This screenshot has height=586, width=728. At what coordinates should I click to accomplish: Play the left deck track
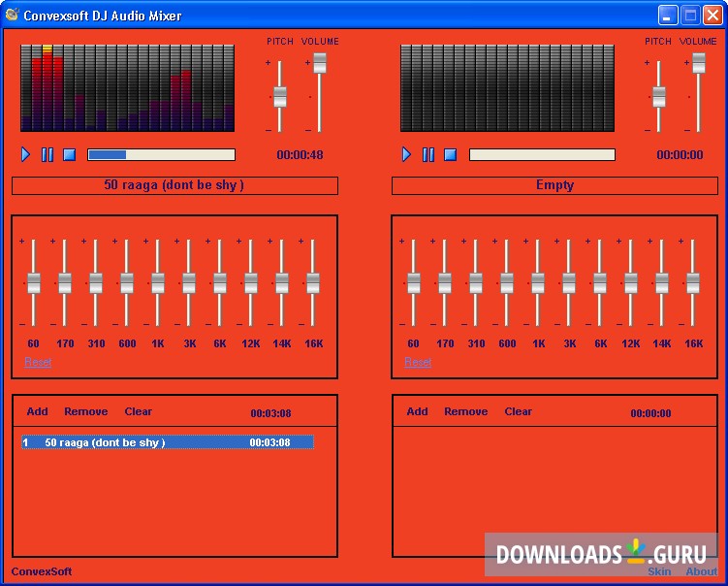pyautogui.click(x=25, y=154)
